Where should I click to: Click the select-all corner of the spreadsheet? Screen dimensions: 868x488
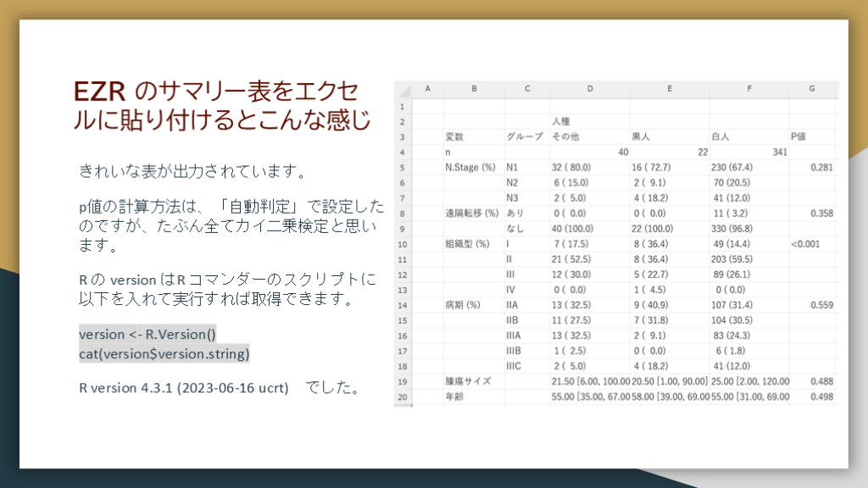coord(402,89)
